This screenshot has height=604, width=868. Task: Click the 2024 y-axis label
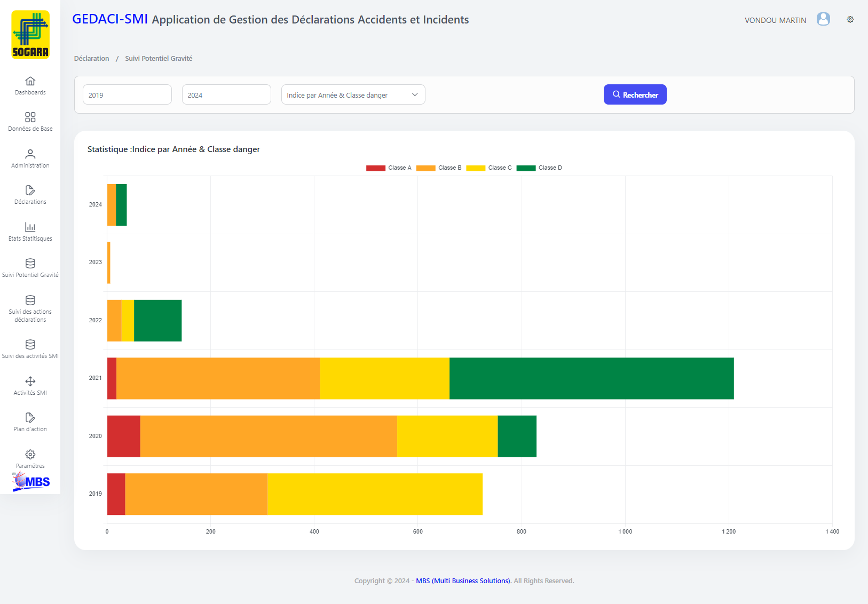[x=96, y=205]
